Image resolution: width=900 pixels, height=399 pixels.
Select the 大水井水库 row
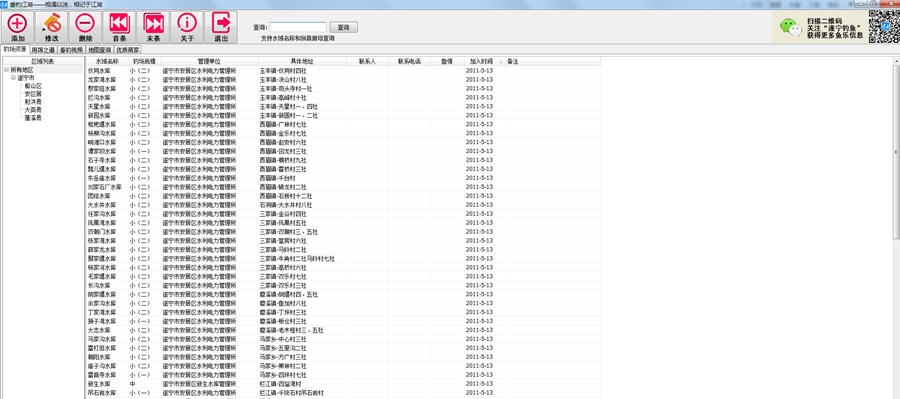[343, 205]
